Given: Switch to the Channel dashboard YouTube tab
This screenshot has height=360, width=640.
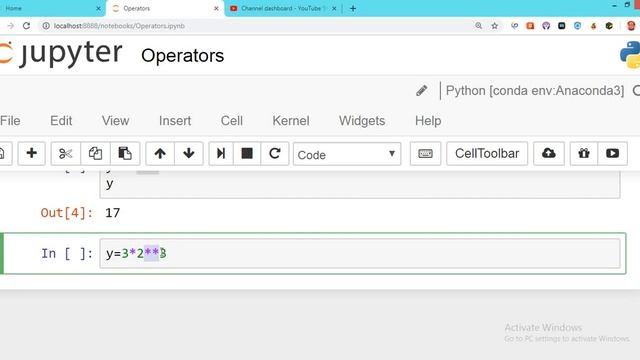Looking at the screenshot, I should point(282,8).
